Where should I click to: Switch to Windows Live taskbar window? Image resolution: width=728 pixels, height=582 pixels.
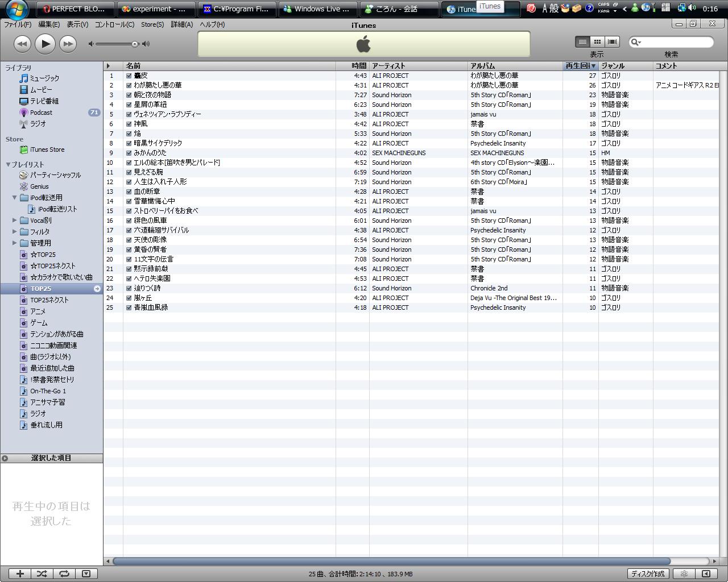point(318,9)
